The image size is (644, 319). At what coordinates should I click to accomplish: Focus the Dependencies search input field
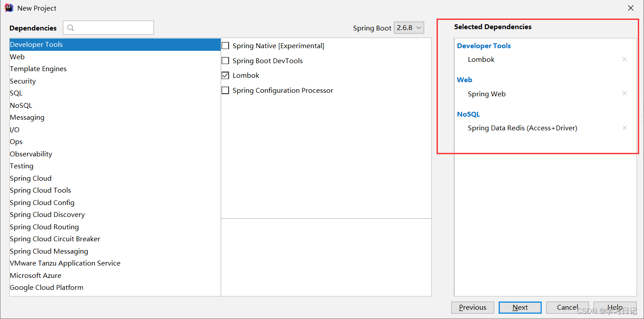point(108,27)
